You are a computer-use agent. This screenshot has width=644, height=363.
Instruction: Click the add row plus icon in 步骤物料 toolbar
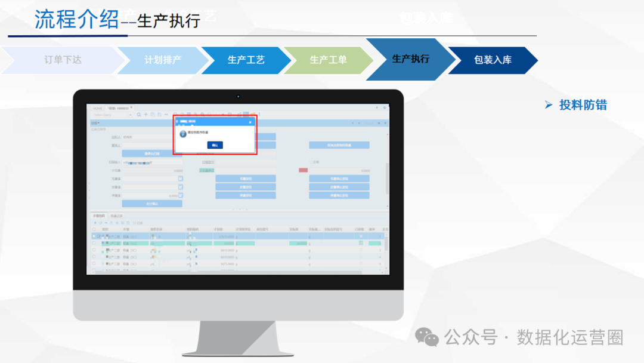pyautogui.click(x=95, y=223)
